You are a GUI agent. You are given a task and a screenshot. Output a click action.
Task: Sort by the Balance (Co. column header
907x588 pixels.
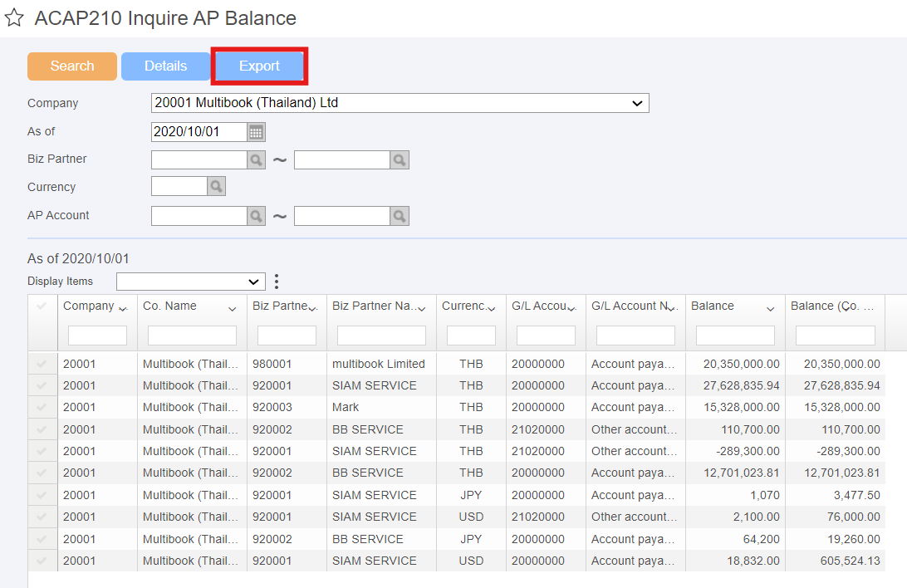point(831,306)
